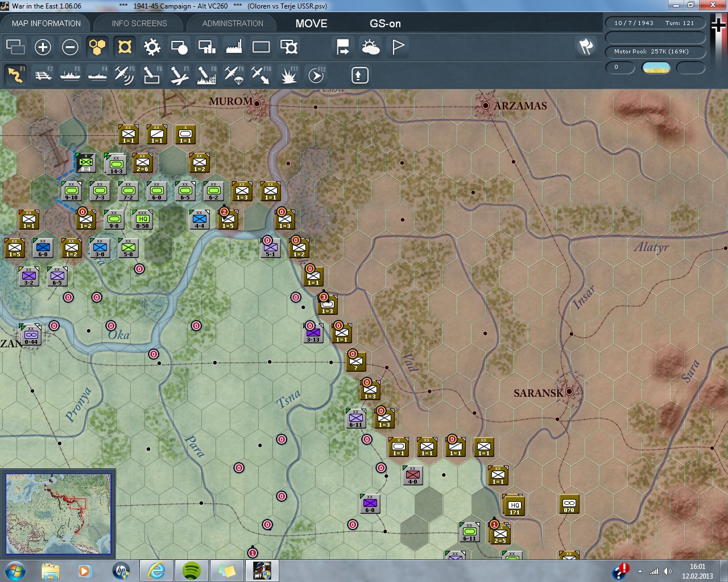Switch to the MAP INFORMATION tab

click(46, 23)
